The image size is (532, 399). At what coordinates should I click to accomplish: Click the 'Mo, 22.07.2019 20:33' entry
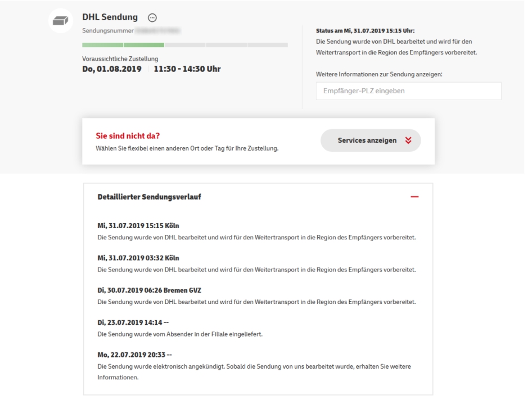[135, 355]
